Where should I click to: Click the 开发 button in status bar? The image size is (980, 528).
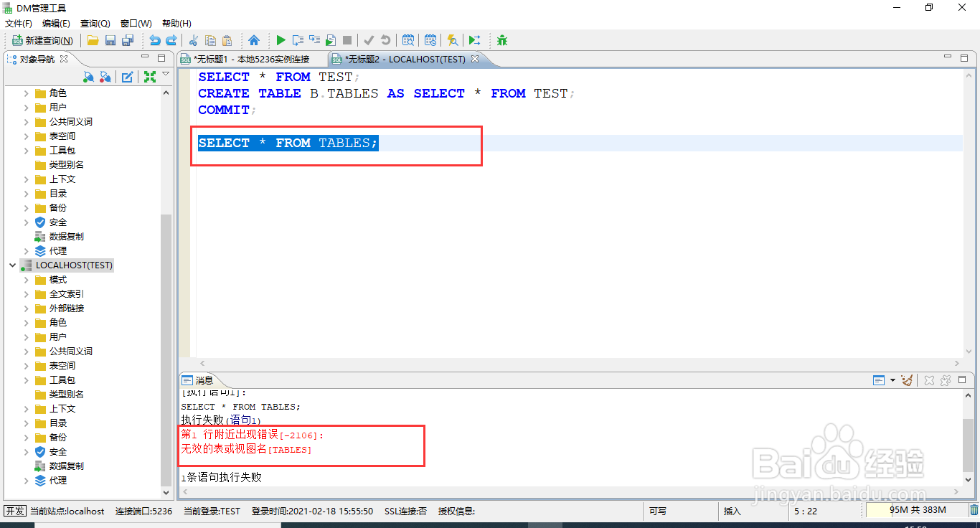[15, 511]
